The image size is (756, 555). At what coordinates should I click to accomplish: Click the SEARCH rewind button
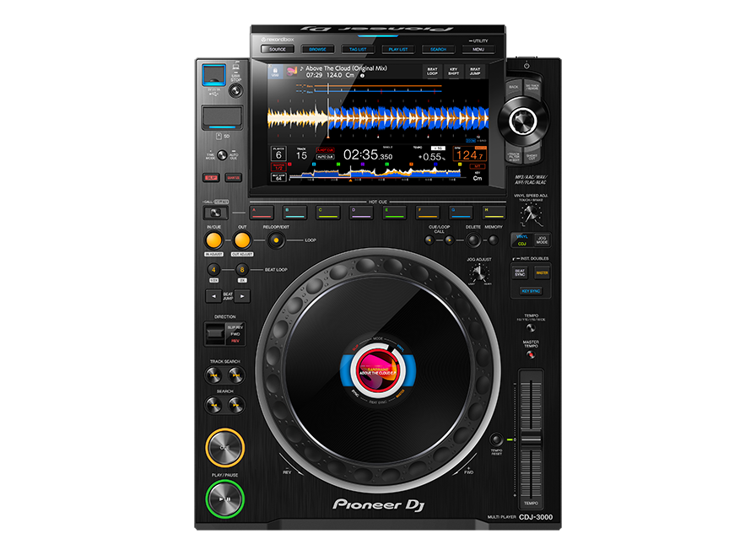(213, 405)
